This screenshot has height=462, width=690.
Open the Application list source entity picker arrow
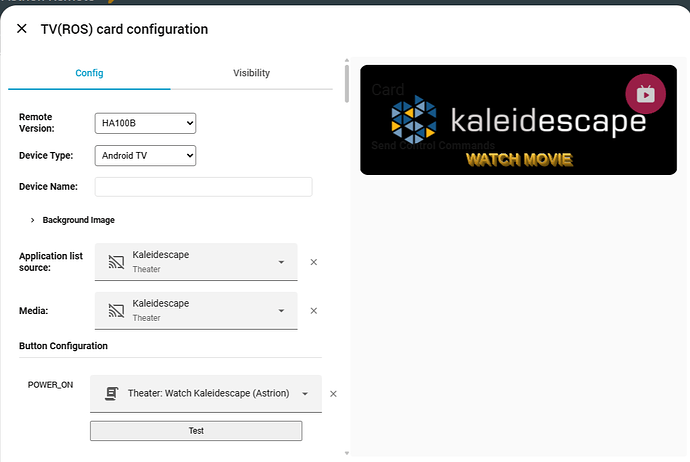point(281,262)
